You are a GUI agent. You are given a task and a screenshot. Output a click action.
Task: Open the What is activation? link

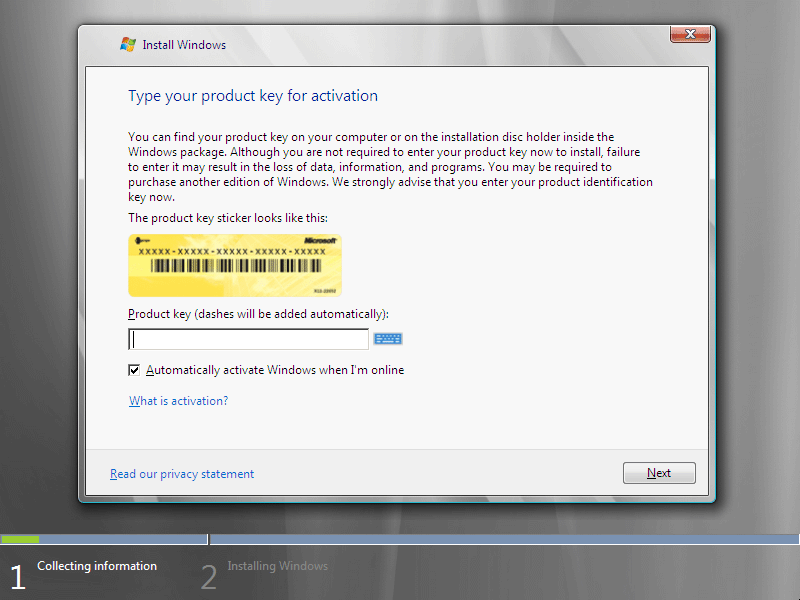(178, 401)
